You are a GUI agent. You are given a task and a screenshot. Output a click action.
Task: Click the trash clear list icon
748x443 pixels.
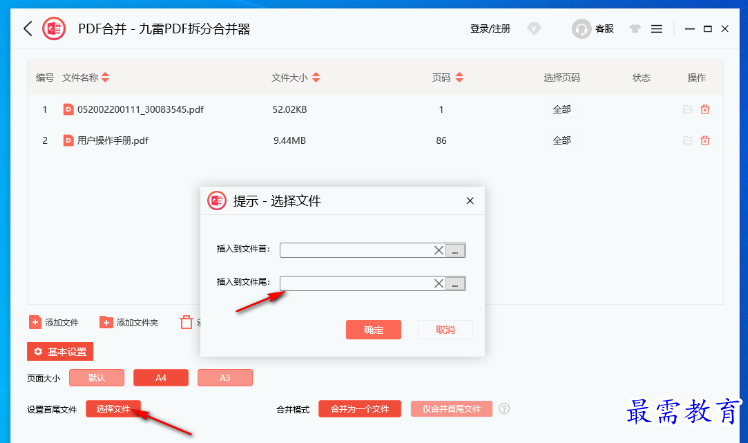click(186, 322)
